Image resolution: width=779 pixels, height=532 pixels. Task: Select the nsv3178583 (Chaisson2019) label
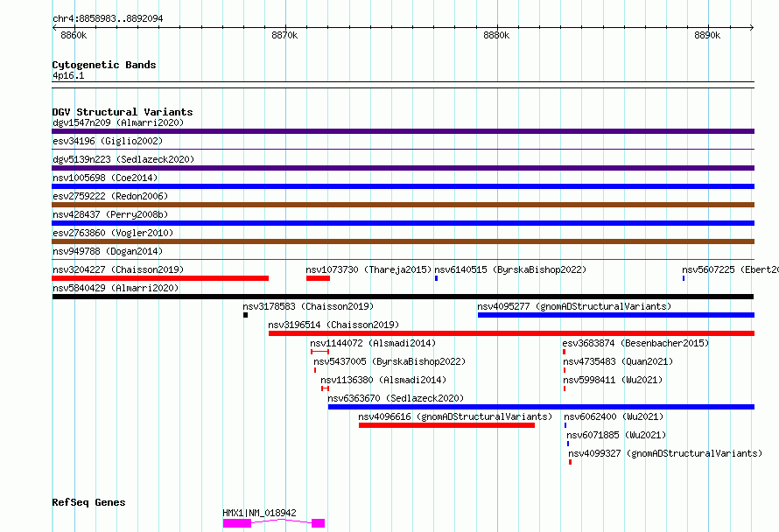(308, 306)
